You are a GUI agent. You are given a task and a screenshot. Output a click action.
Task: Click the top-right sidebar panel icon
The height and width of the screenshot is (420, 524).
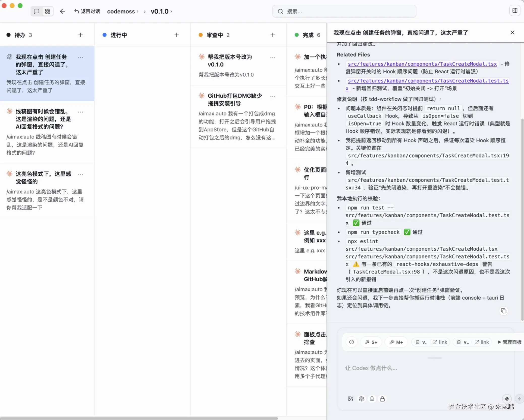pyautogui.click(x=515, y=11)
